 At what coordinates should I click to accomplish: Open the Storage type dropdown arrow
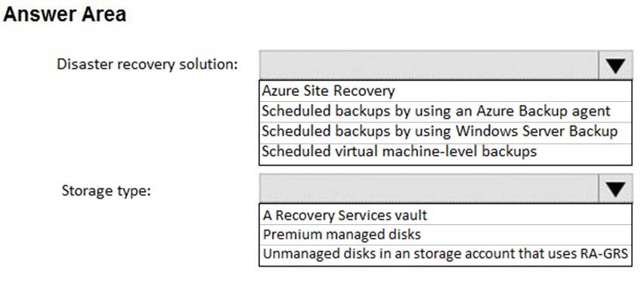click(615, 189)
